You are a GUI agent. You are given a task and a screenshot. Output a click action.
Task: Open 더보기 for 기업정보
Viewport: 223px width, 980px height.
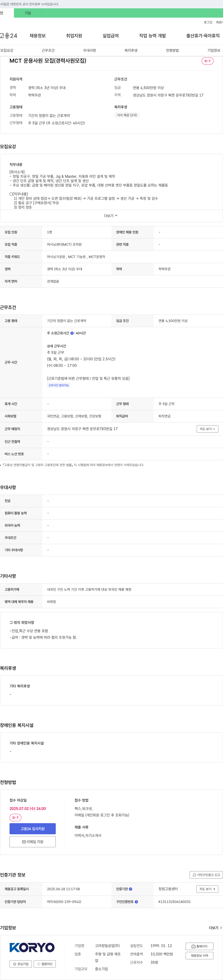click(x=215, y=928)
